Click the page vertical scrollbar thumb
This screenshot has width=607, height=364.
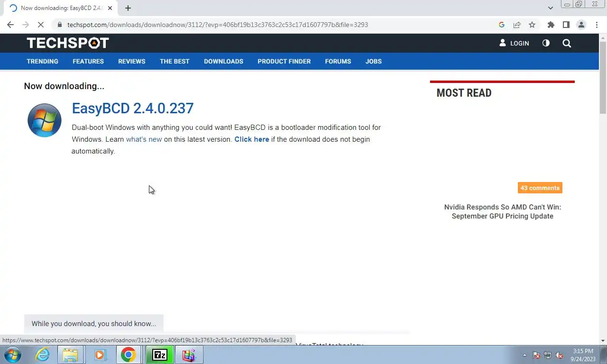(603, 78)
